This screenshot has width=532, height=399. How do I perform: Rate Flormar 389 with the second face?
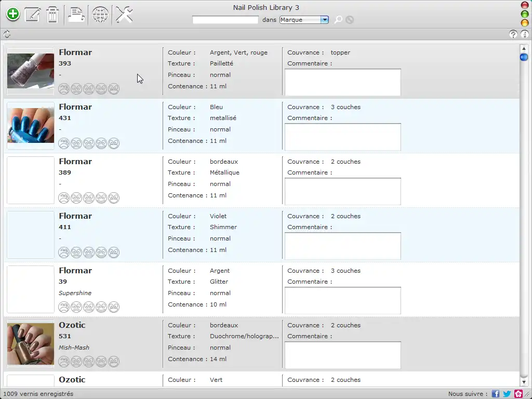[76, 198]
